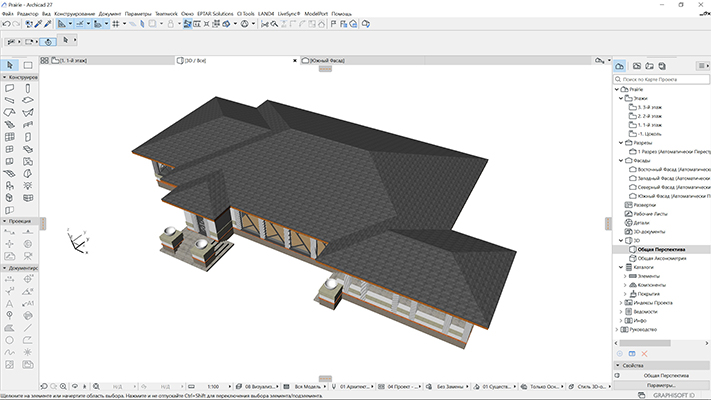Collapse the Конструирование toolbox section

(x=4, y=77)
